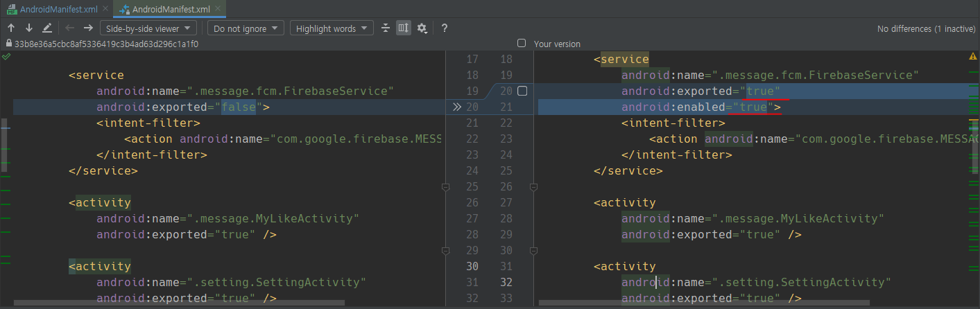Screen dimensions: 980x309
Task: Open the Side-by-side viewer dropdown
Action: pos(148,28)
